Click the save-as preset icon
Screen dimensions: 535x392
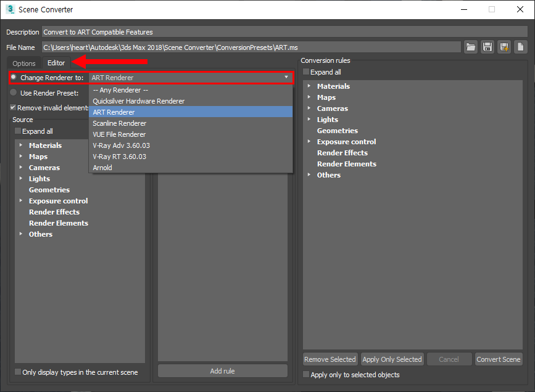[x=504, y=47]
